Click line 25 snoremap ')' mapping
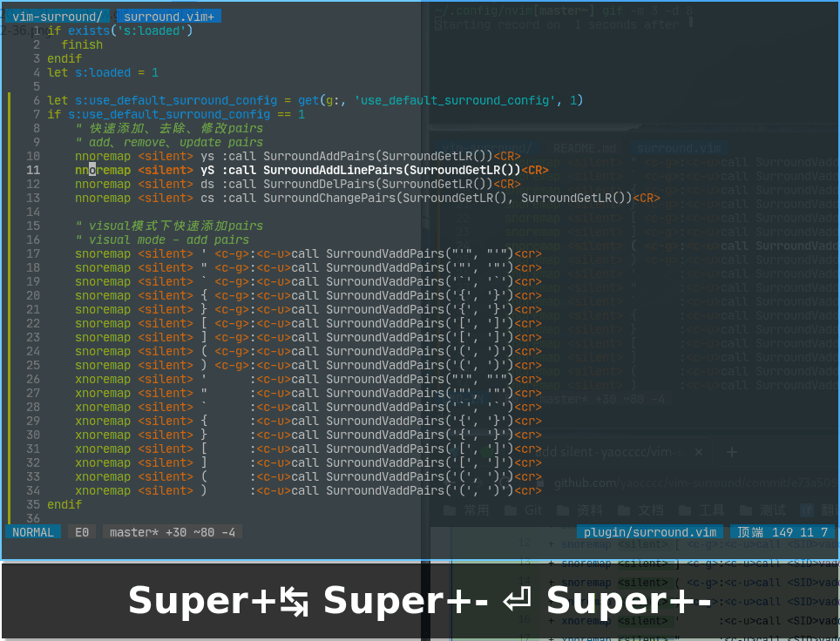The width and height of the screenshot is (840, 641). tap(308, 365)
